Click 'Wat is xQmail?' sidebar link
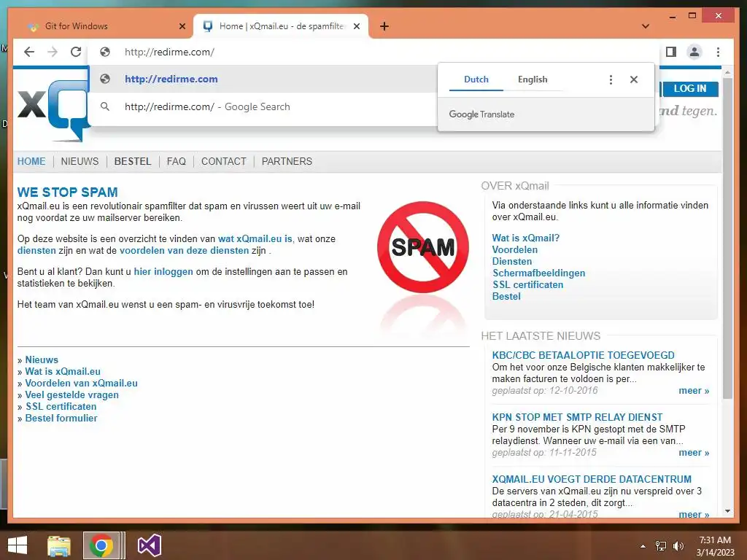Image resolution: width=747 pixels, height=560 pixels. (x=525, y=238)
